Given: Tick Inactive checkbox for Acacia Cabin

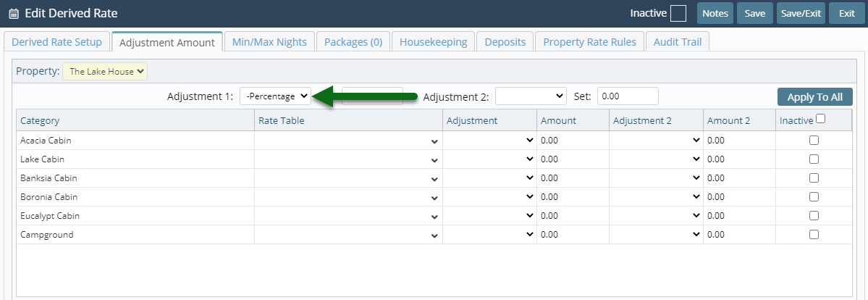Looking at the screenshot, I should [814, 141].
